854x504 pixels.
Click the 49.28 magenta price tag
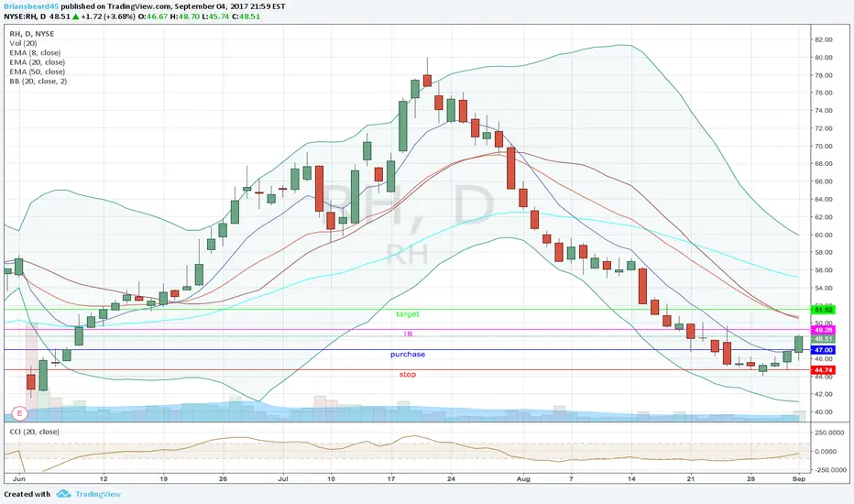823,330
